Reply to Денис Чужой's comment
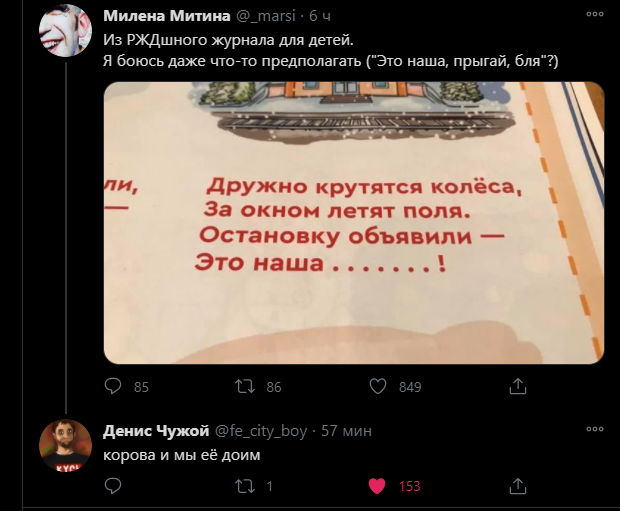This screenshot has width=620, height=511. tap(113, 486)
